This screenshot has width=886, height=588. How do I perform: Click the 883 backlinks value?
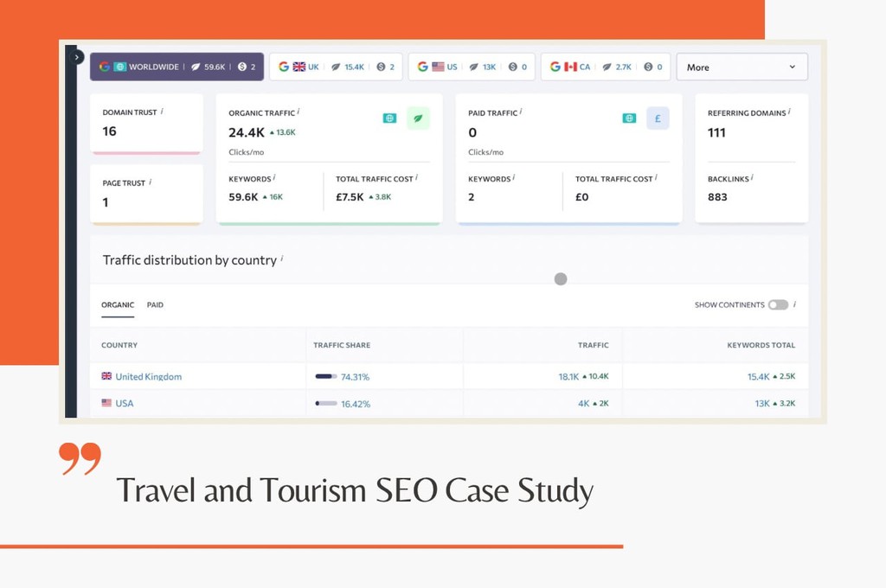[717, 197]
